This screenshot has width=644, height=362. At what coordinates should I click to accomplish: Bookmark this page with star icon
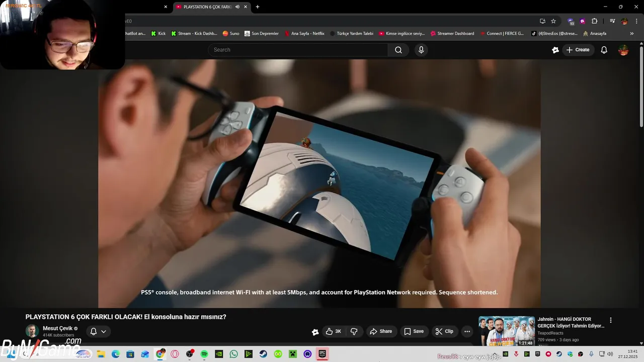tap(553, 21)
